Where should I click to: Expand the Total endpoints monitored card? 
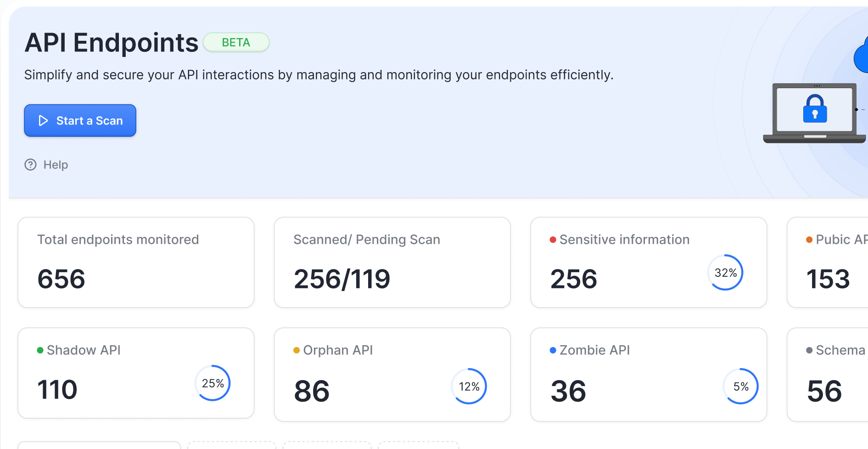click(x=136, y=262)
